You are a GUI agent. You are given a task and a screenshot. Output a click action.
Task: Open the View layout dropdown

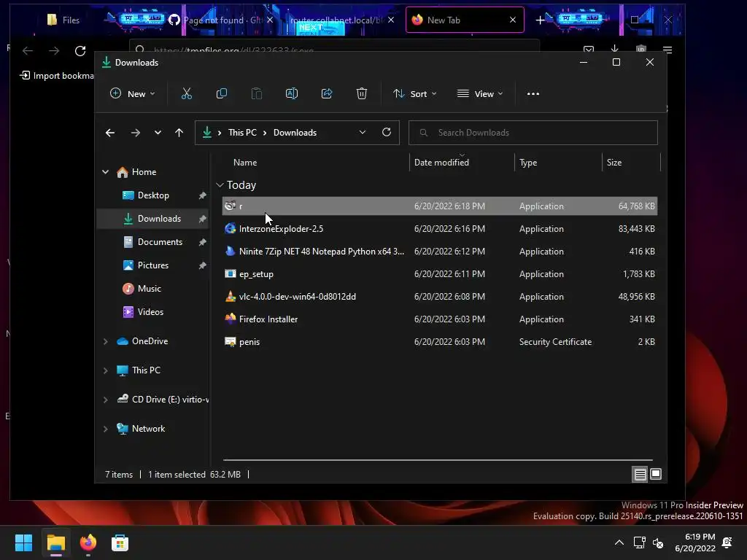(x=480, y=94)
